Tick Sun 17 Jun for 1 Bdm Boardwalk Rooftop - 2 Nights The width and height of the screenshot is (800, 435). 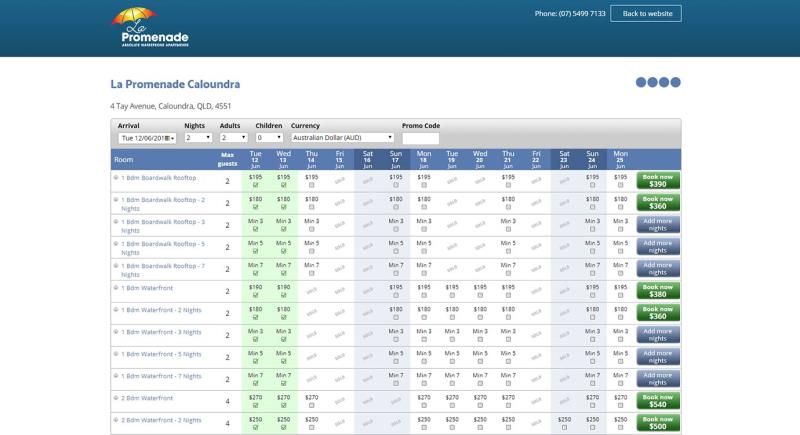point(395,207)
